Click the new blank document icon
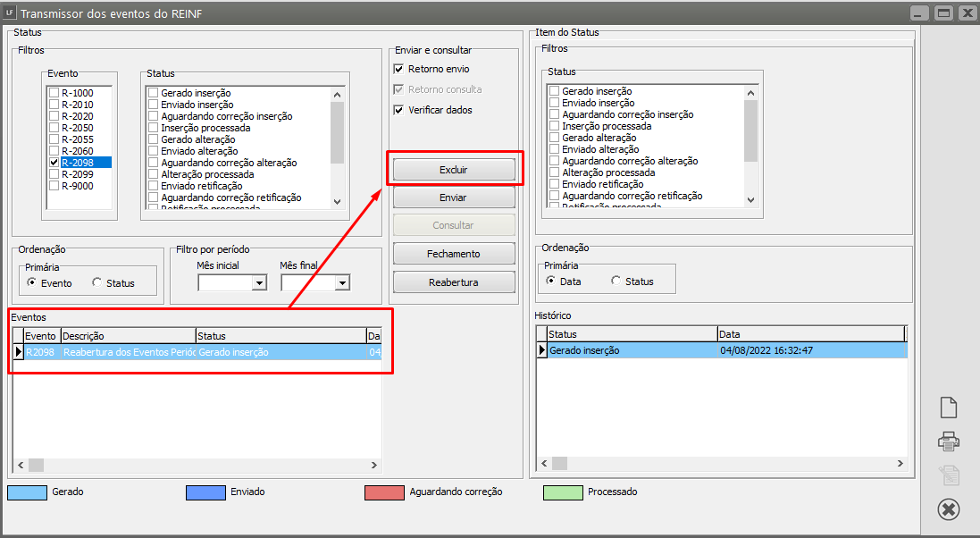Viewport: 980px width, 538px height. 949,408
